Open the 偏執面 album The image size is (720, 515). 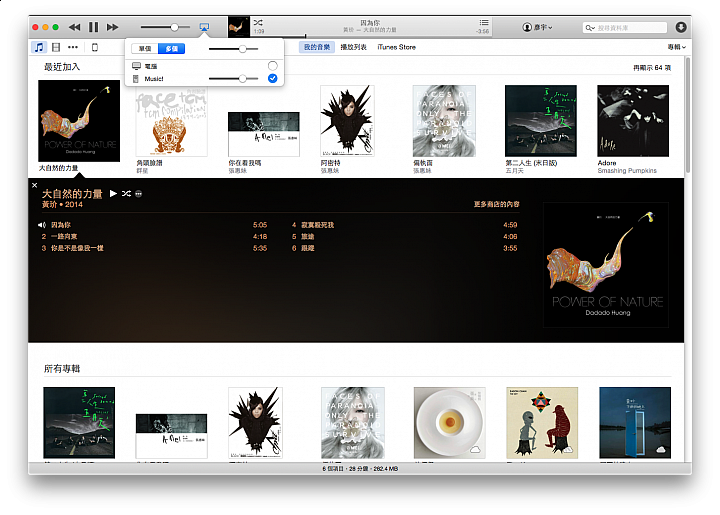click(x=444, y=121)
